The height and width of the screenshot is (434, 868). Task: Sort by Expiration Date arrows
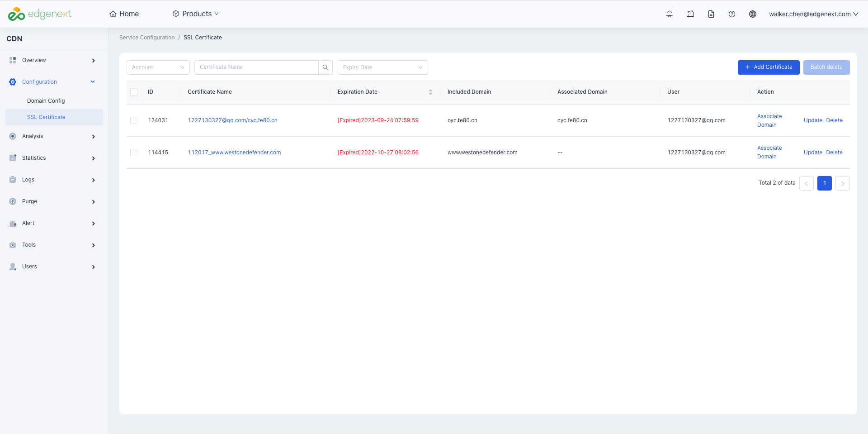(x=430, y=92)
